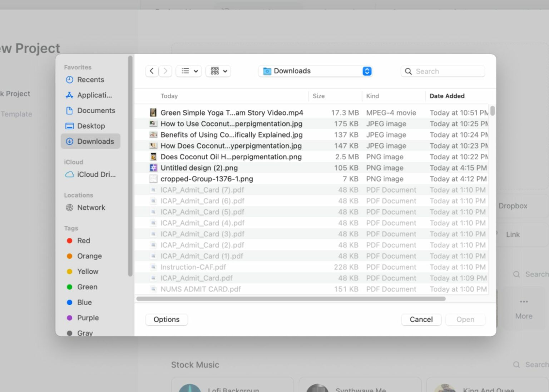Click the sidebar vertical scrollbar
Viewport: 549px width, 392px height.
[130, 166]
